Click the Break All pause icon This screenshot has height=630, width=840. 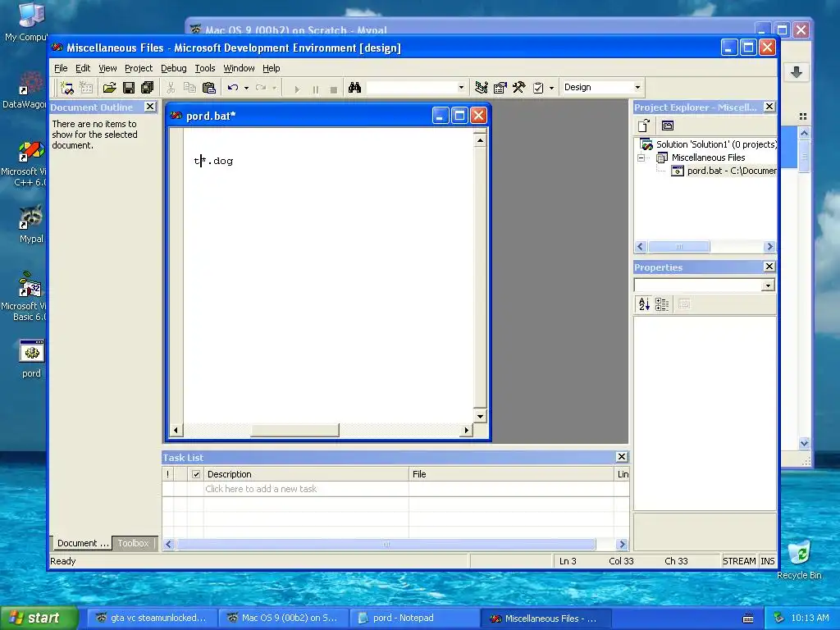click(x=316, y=89)
